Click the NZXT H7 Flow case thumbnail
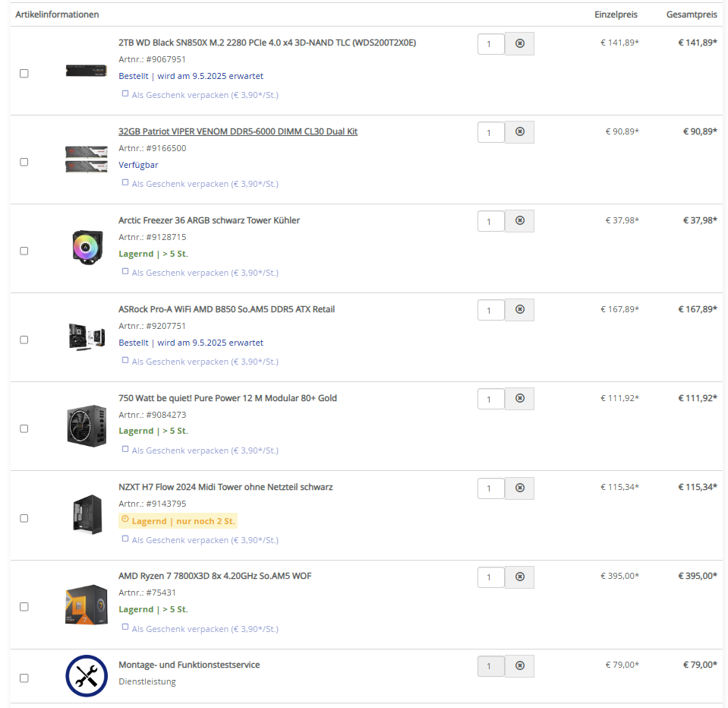 [87, 515]
